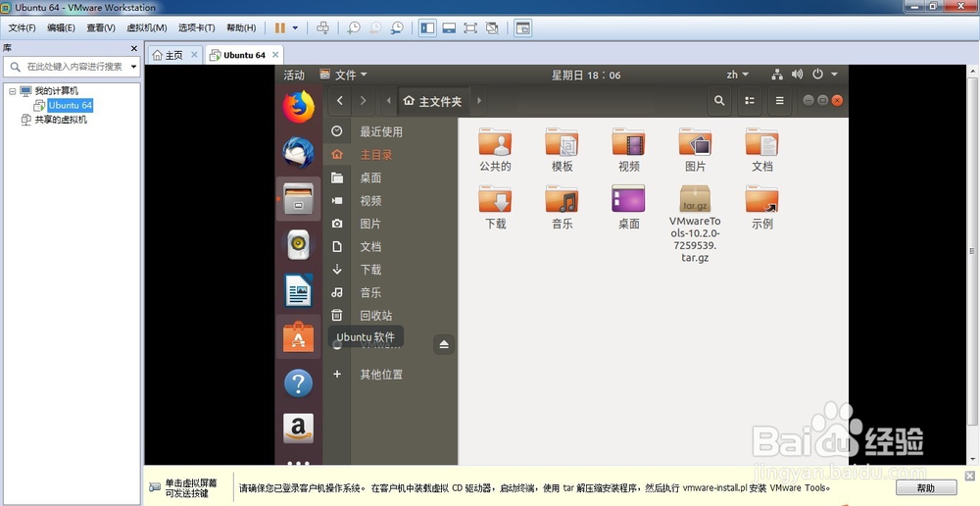This screenshot has width=980, height=506.
Task: Open the power options dropdown arrow beside pause
Action: 295,28
